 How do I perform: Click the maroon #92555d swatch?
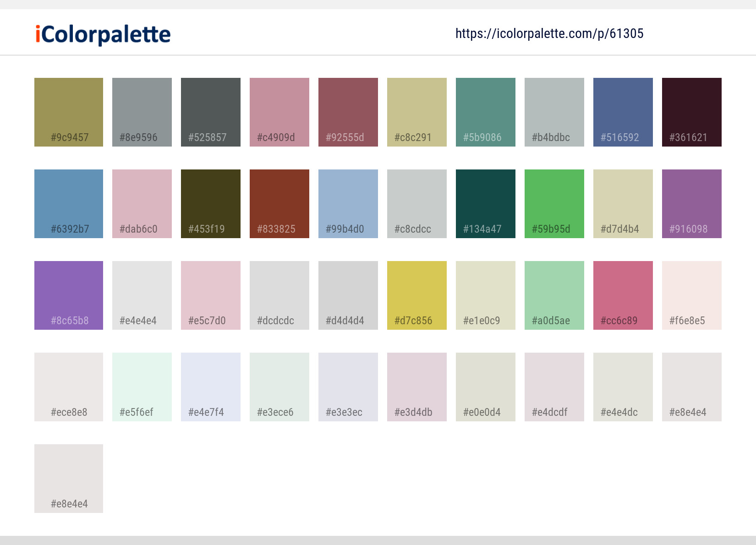[348, 112]
